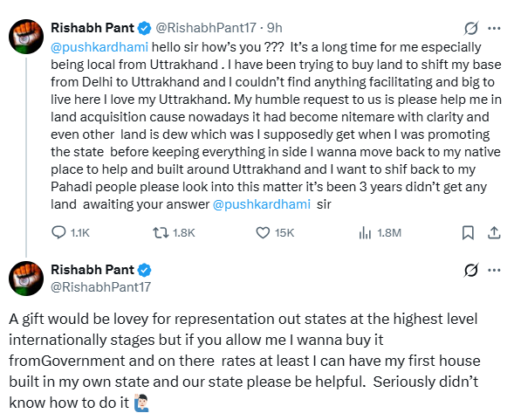The width and height of the screenshot is (514, 420).
Task: View analytics showing 1.8M views
Action: coord(365,232)
